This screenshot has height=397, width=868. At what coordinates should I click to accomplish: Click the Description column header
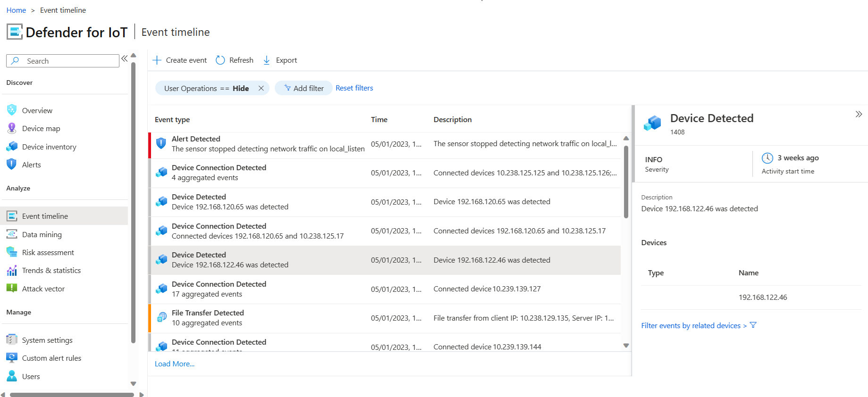[453, 120]
